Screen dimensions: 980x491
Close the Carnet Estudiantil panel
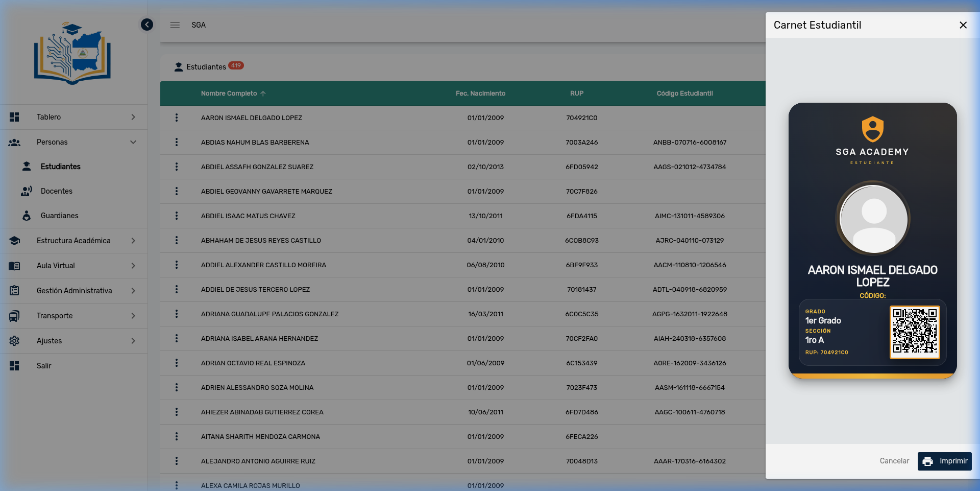pyautogui.click(x=963, y=25)
